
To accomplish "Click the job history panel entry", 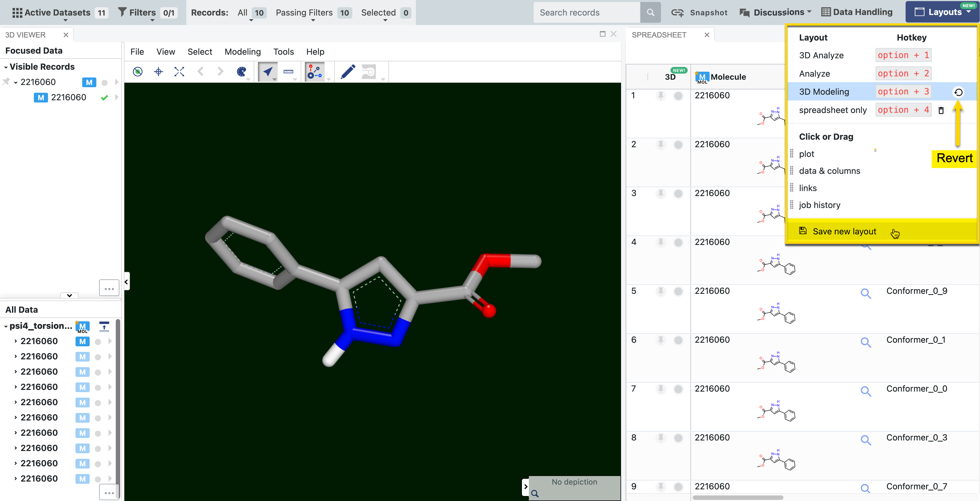I will tap(820, 205).
